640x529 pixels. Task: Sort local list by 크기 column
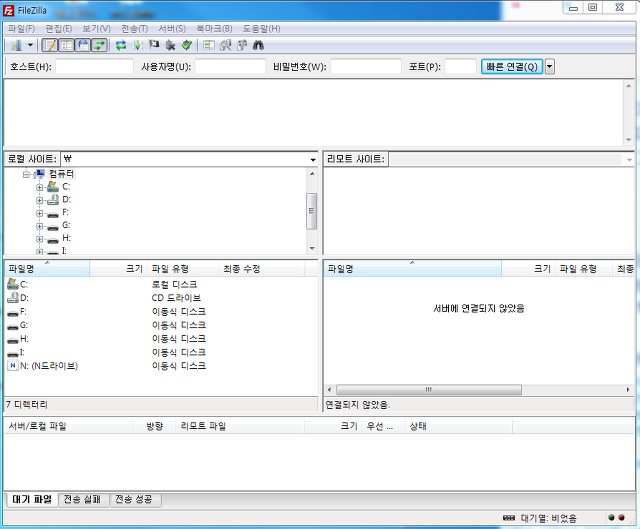coord(118,269)
